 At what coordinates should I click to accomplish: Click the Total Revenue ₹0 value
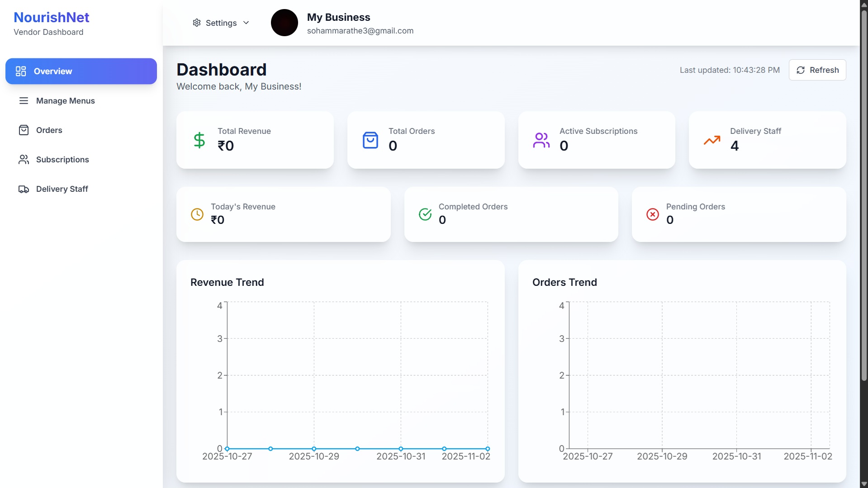point(226,146)
